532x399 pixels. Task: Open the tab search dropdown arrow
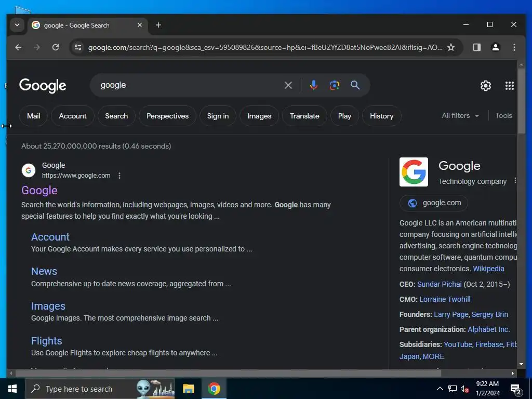point(17,25)
